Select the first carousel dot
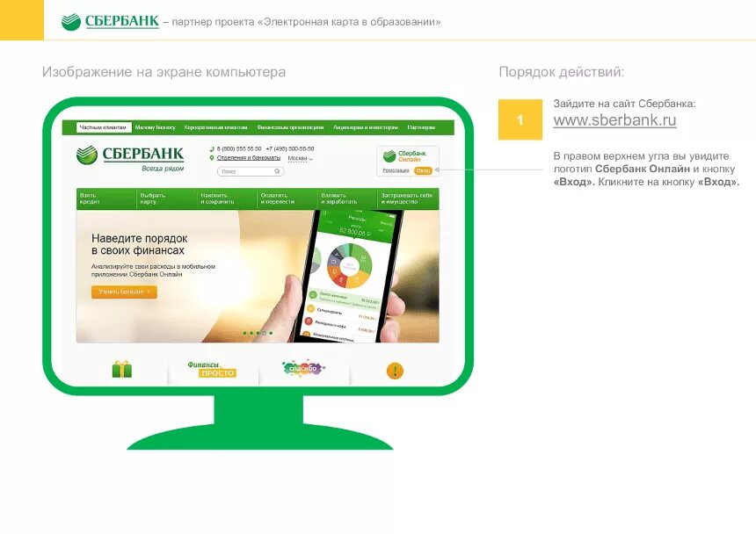756x534 pixels. pos(245,333)
